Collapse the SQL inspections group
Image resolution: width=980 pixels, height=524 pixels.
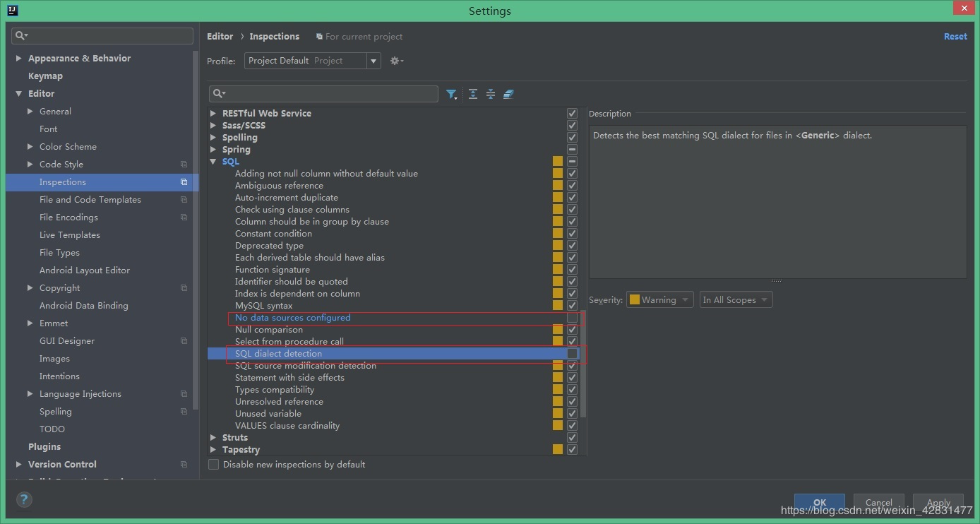[x=213, y=162]
